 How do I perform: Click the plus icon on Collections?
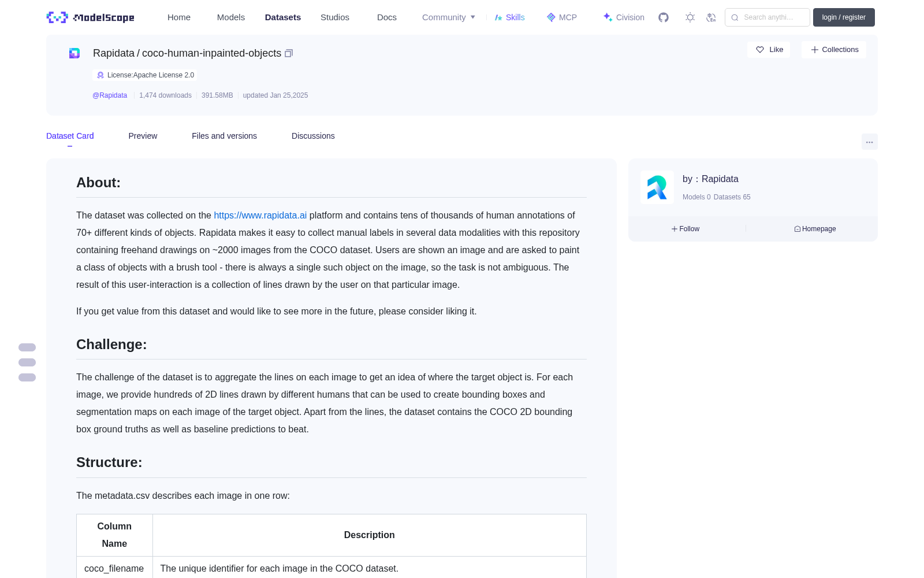tap(815, 50)
